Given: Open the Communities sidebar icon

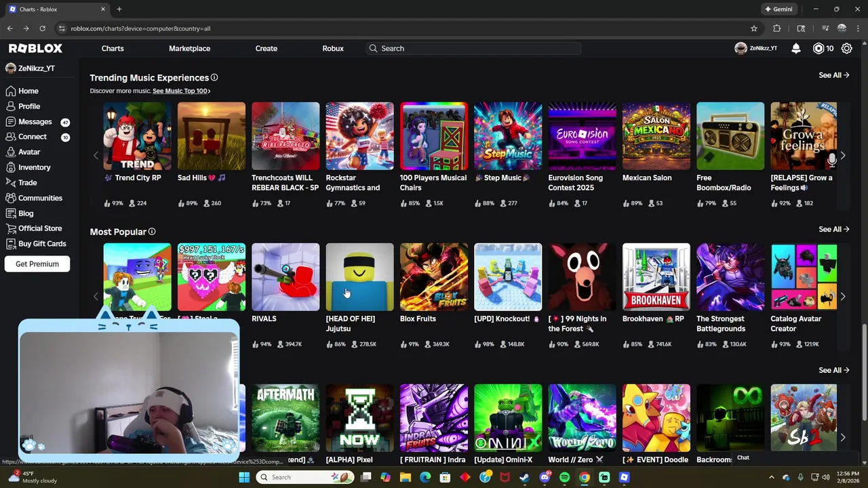Looking at the screenshot, I should pos(11,198).
